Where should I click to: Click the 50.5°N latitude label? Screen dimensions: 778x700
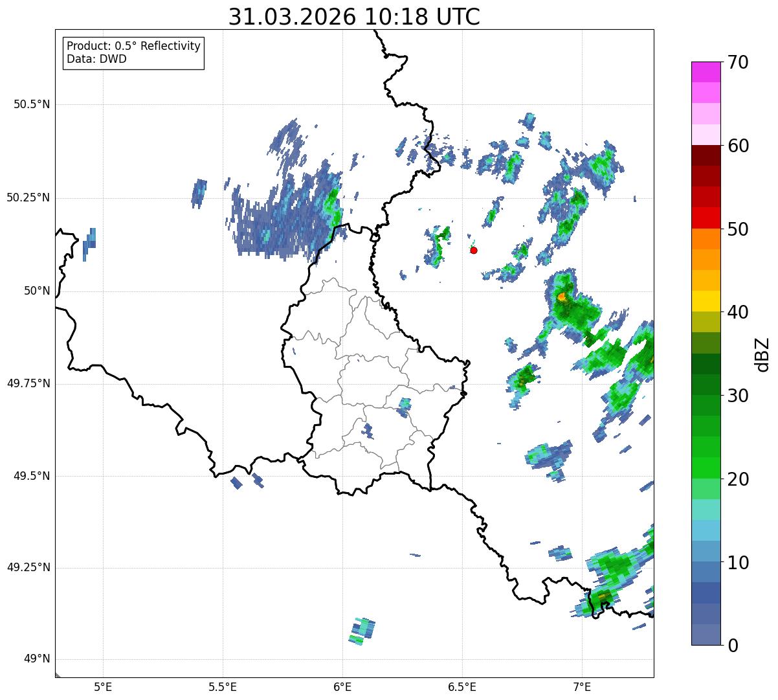click(x=32, y=104)
